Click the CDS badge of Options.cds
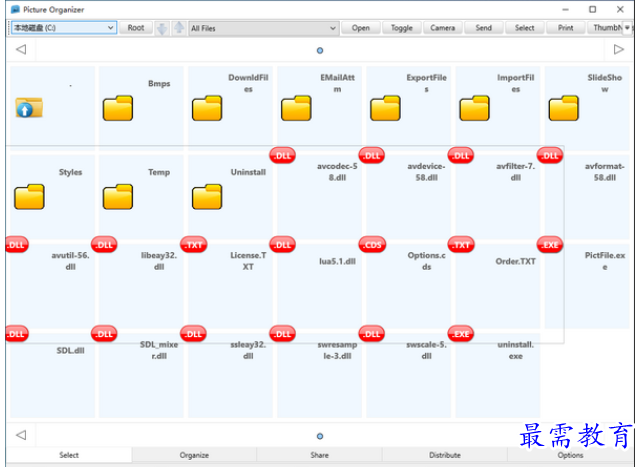The width and height of the screenshot is (641, 467). (372, 245)
